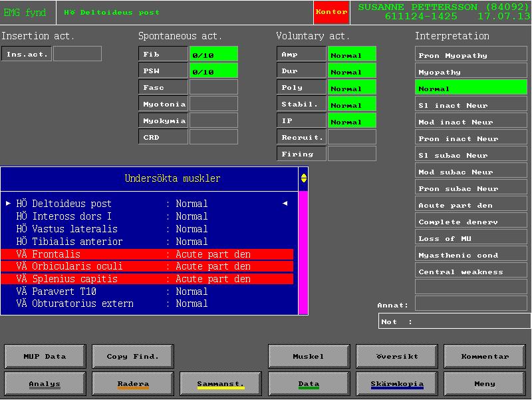Select the highlighted Normal interpretation
The height and width of the screenshot is (400, 532).
[471, 87]
